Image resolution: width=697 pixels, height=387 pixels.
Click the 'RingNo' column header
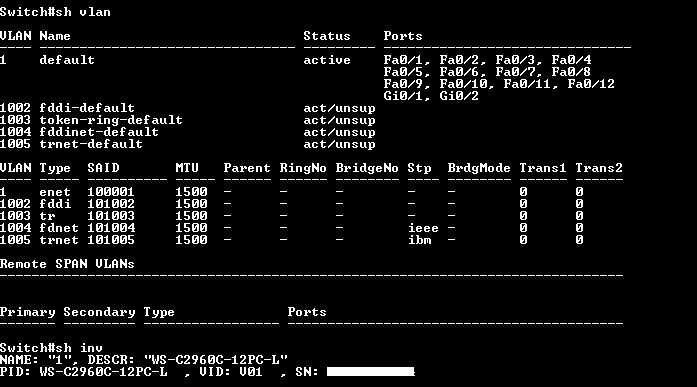coord(303,168)
